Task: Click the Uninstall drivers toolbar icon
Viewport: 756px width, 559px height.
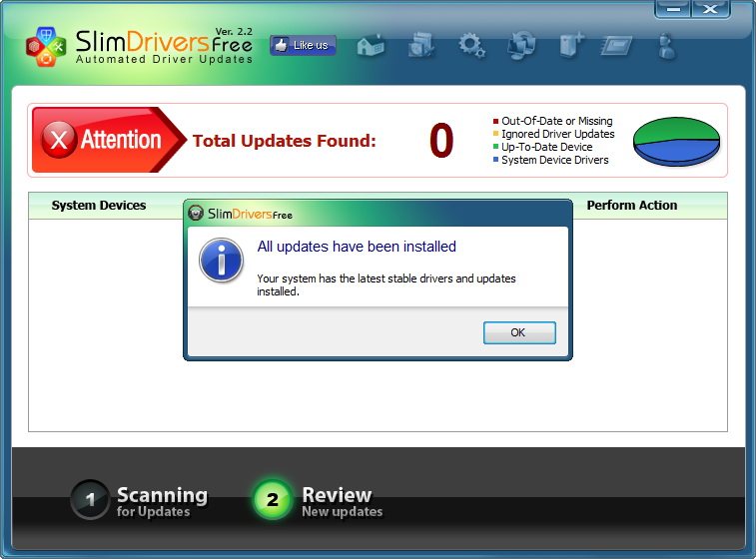Action: [x=572, y=46]
